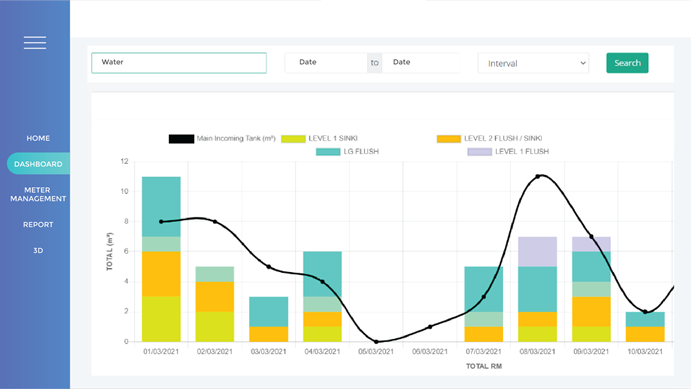Click the peak line point for 08/03/2021
The height and width of the screenshot is (389, 691).
point(538,177)
